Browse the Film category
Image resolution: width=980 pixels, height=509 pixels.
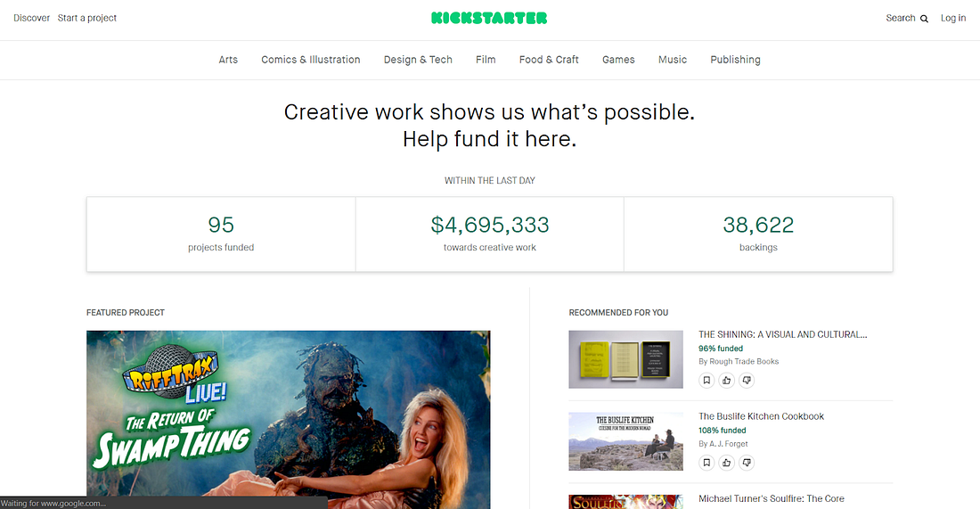coord(486,60)
